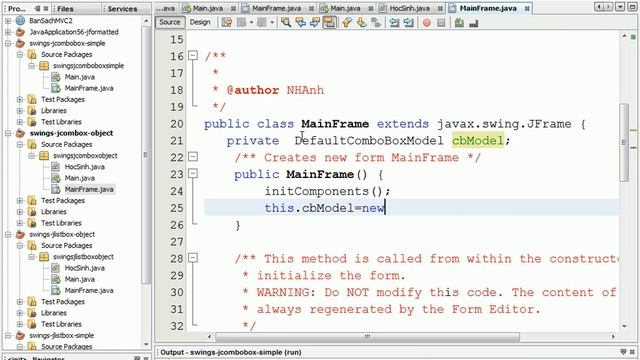This screenshot has height=360, width=640.
Task: Show opened documents list dropdown button
Action: [x=620, y=7]
